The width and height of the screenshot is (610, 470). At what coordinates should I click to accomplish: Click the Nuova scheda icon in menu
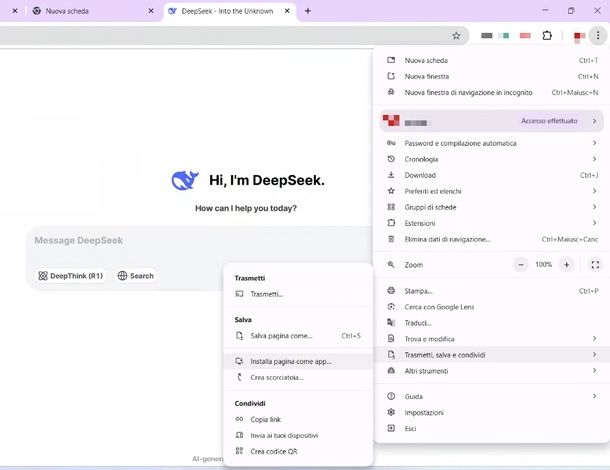click(391, 60)
